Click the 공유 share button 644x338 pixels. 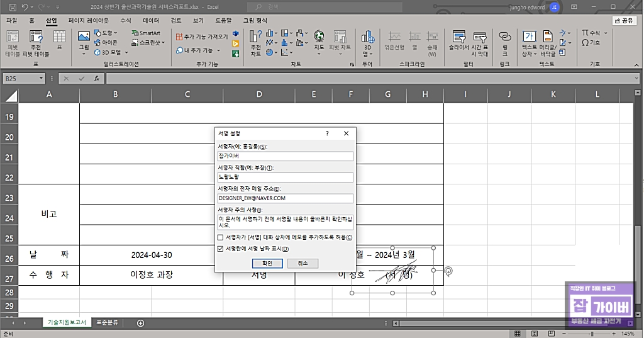624,21
